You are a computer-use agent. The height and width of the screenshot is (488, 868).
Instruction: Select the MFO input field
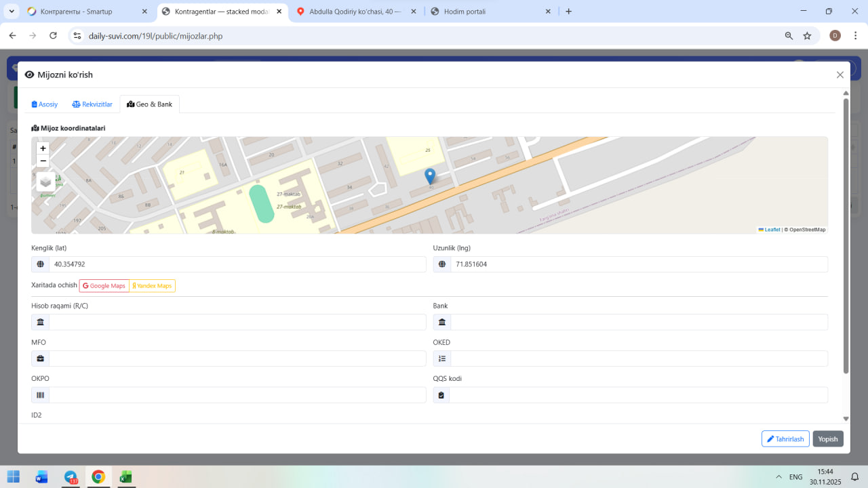point(237,359)
